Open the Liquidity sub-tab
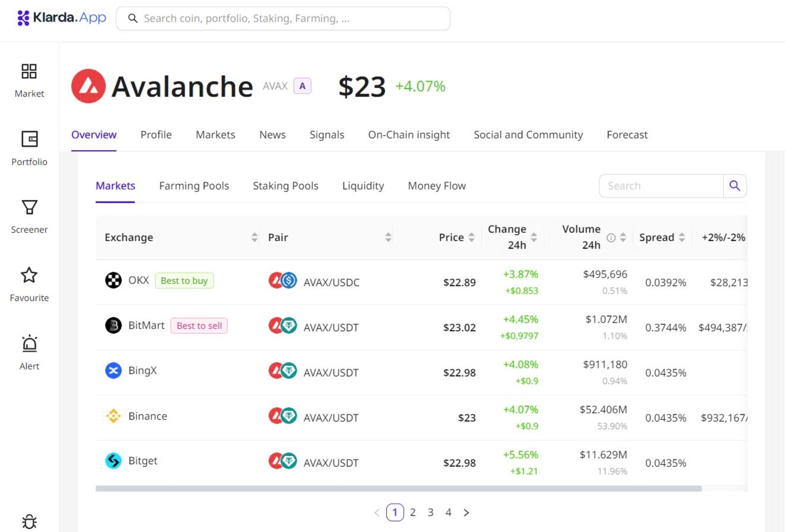 click(x=363, y=186)
